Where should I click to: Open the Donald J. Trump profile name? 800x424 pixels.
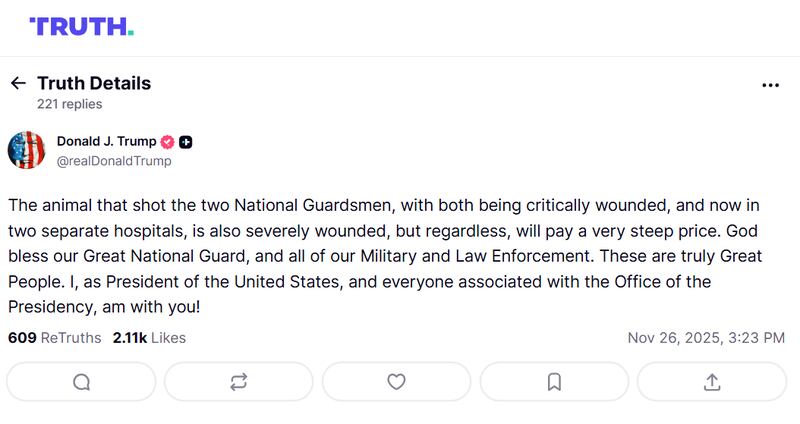[x=107, y=141]
